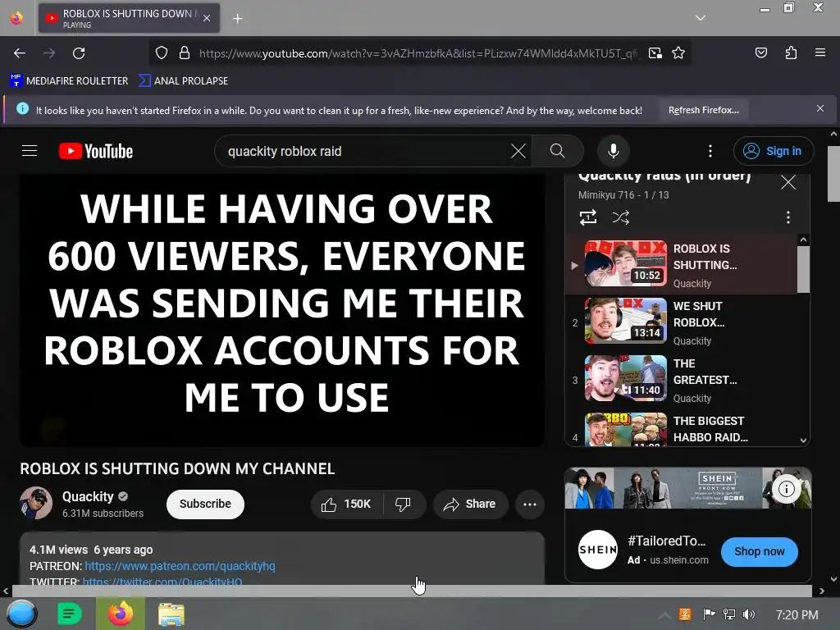Open the Firefox extensions puzzle icon
This screenshot has height=630, width=840.
(792, 52)
